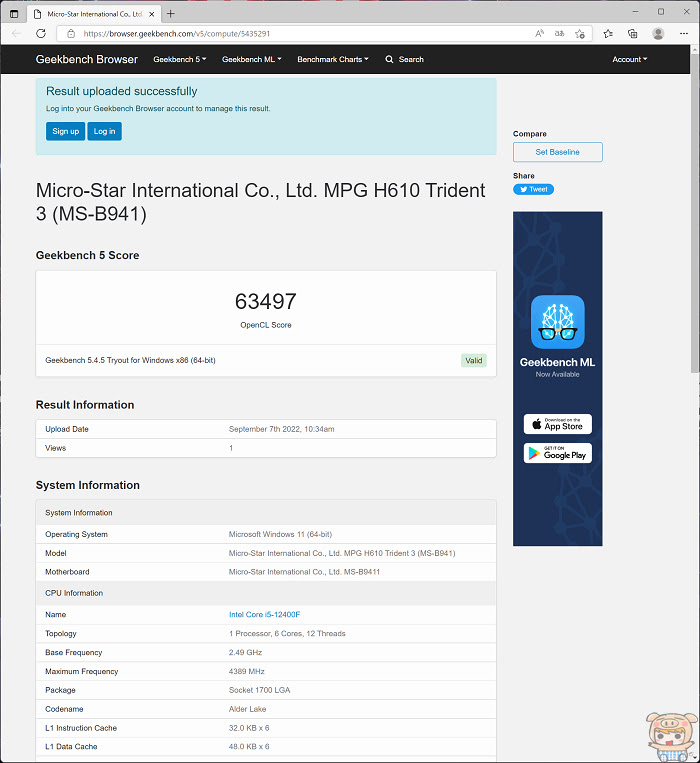Expand the Geekbench 5 dropdown menu
This screenshot has height=763, width=700.
[x=179, y=59]
